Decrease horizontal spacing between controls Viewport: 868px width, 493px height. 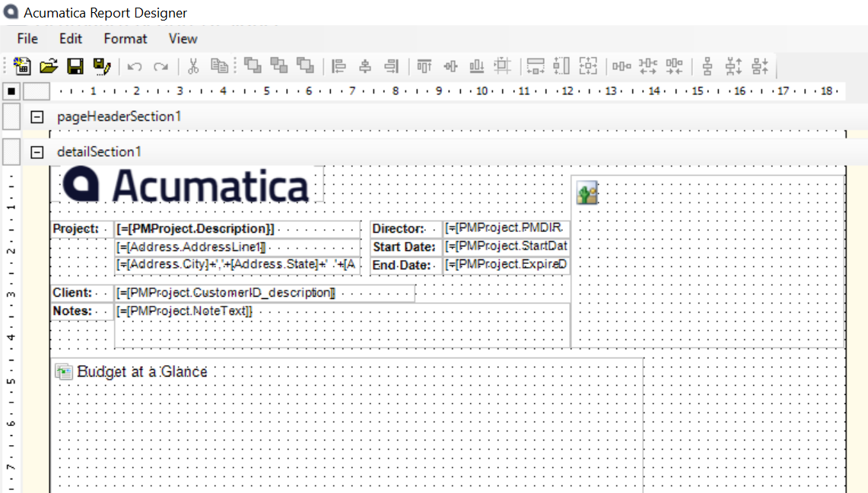(x=674, y=66)
